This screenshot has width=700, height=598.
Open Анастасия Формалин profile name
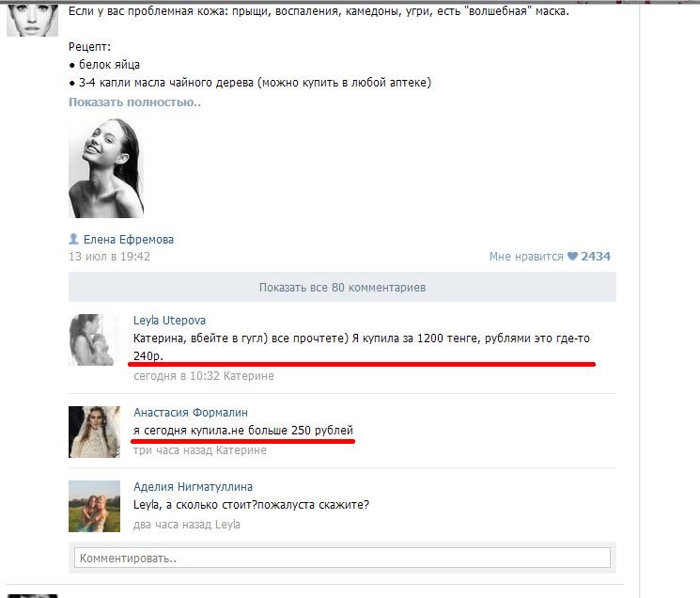click(191, 412)
